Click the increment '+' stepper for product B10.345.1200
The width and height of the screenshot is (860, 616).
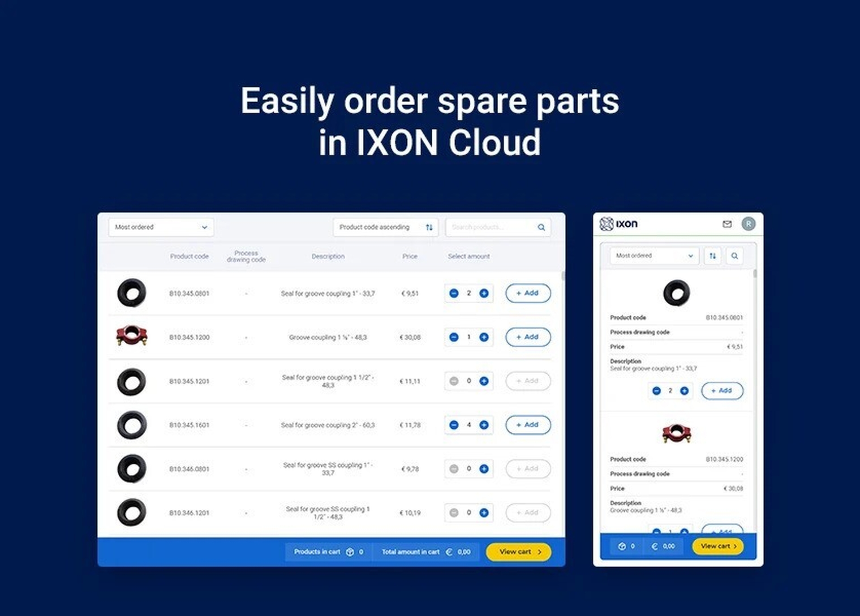coord(486,337)
